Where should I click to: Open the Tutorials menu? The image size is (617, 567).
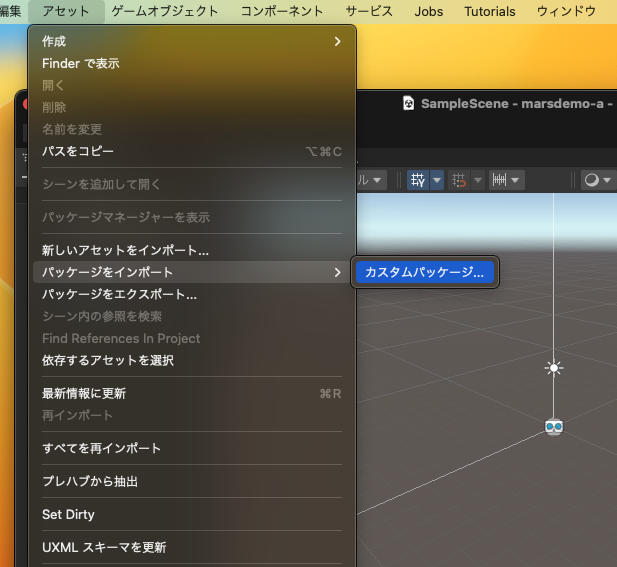490,11
